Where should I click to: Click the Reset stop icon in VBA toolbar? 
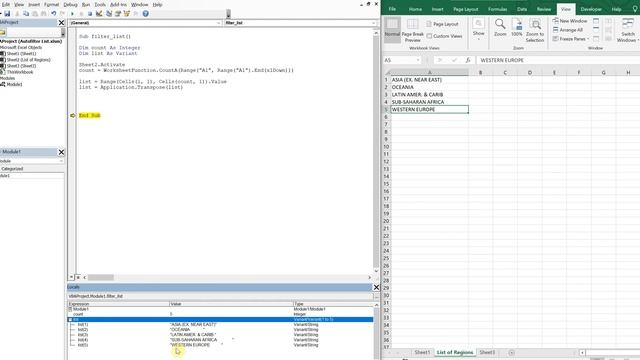(x=90, y=14)
